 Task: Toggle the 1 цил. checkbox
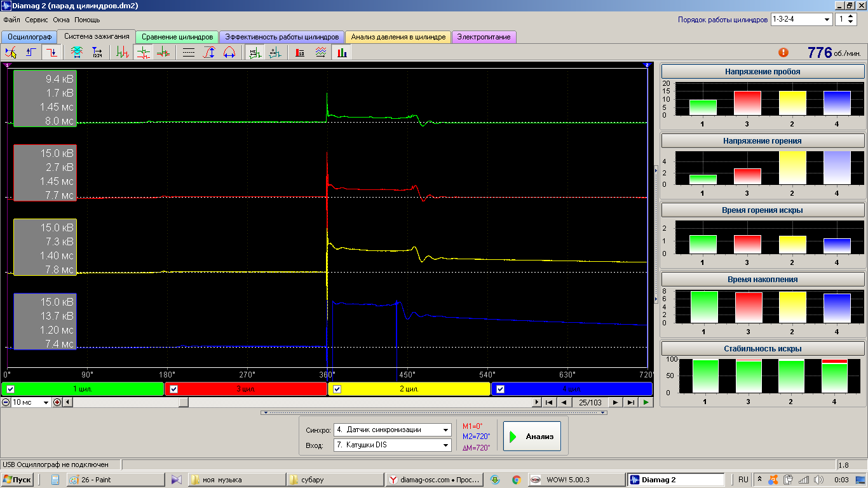[10, 390]
